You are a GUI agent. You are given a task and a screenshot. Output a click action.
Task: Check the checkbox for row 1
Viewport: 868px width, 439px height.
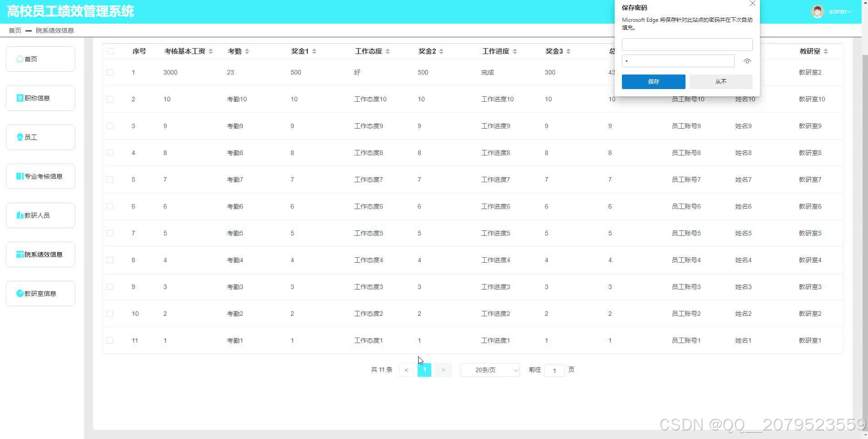pos(110,72)
